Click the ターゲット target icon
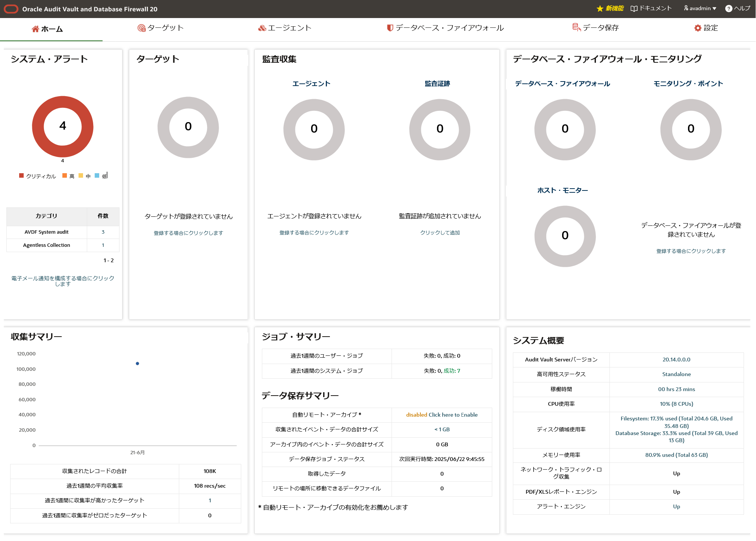Screen dimensions: 756x541 [141, 28]
